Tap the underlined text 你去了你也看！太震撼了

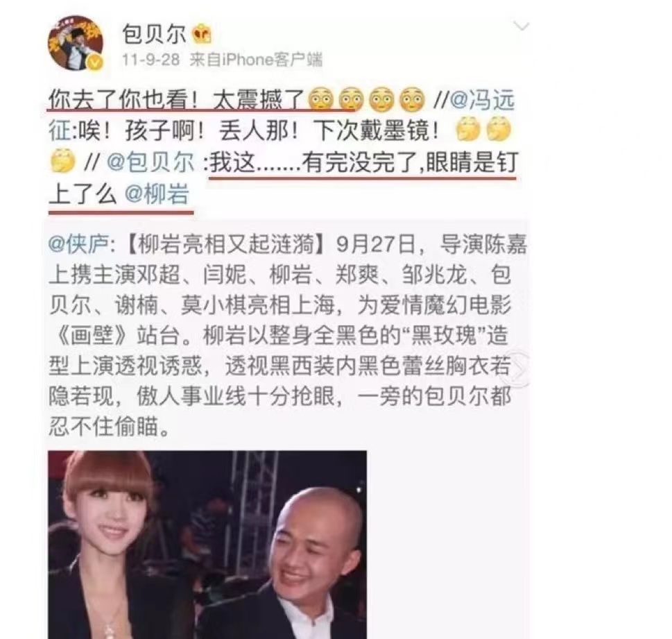(x=177, y=101)
